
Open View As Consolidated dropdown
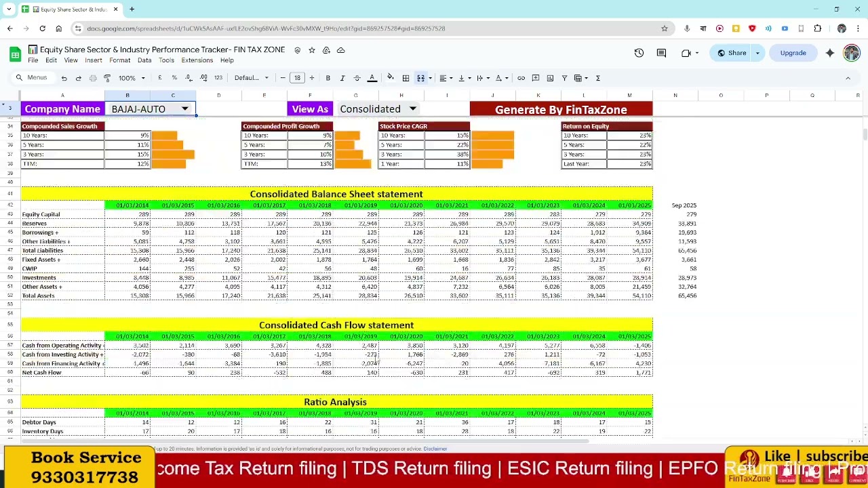tap(412, 109)
